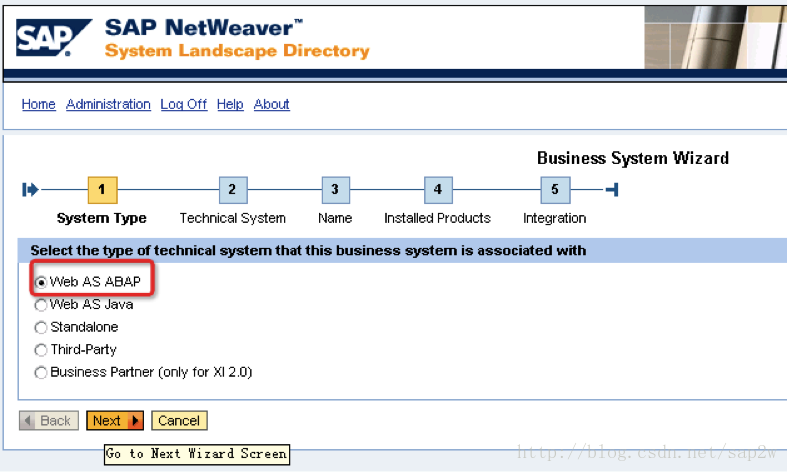Jump to step 2 Technical System
This screenshot has width=788, height=472.
pyautogui.click(x=233, y=190)
